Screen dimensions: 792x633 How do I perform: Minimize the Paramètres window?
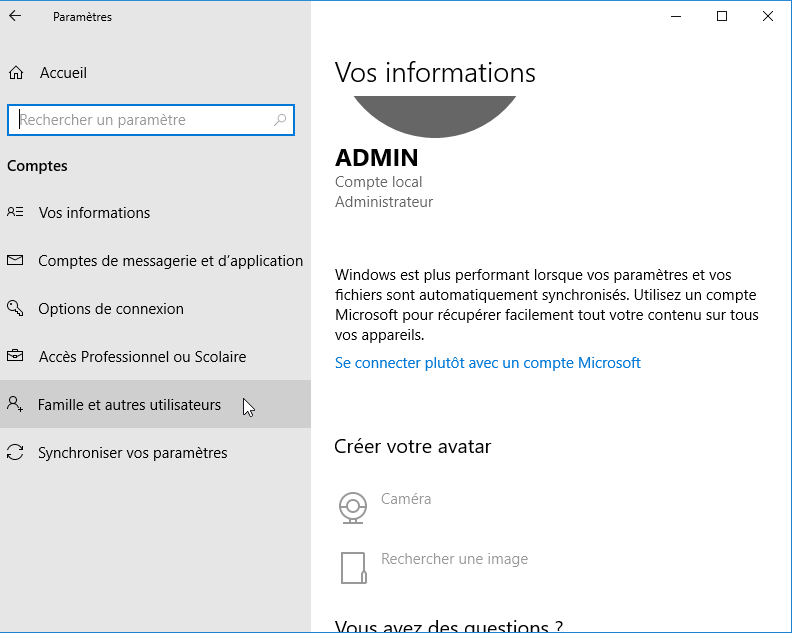pos(676,16)
